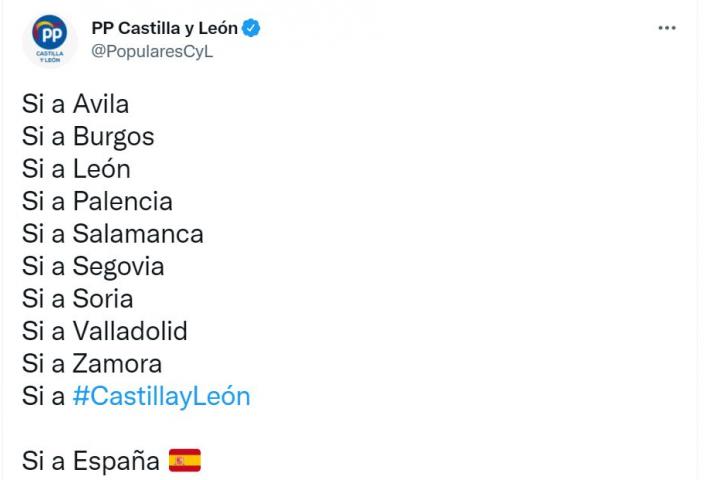Open the display name PP Castilla y León
720x480 pixels.
(164, 29)
